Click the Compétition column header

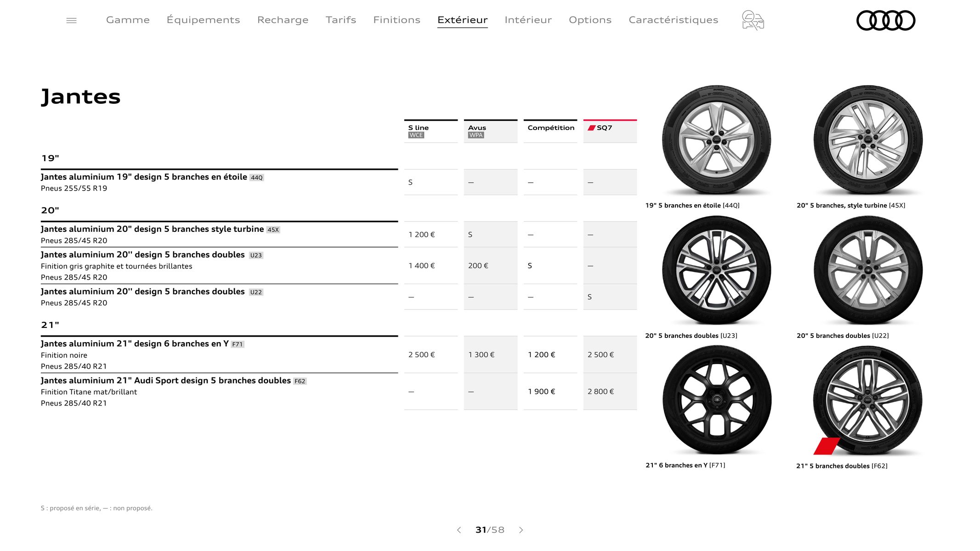pyautogui.click(x=551, y=128)
